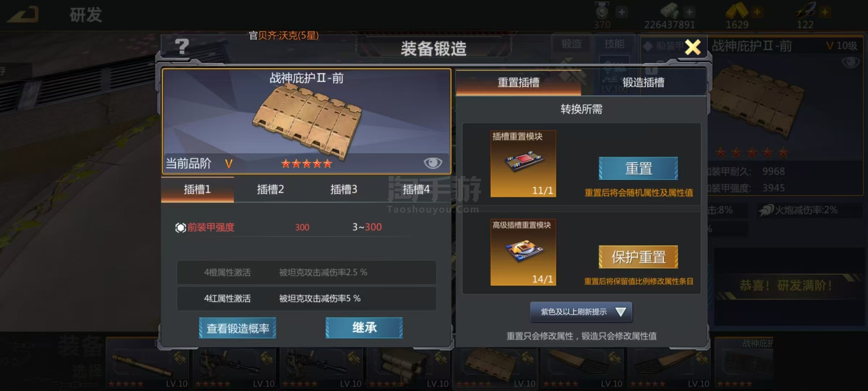Select the first cannon thumbnail in the bottom equipment bar
Viewport: 868px width, 391px height.
tap(148, 363)
